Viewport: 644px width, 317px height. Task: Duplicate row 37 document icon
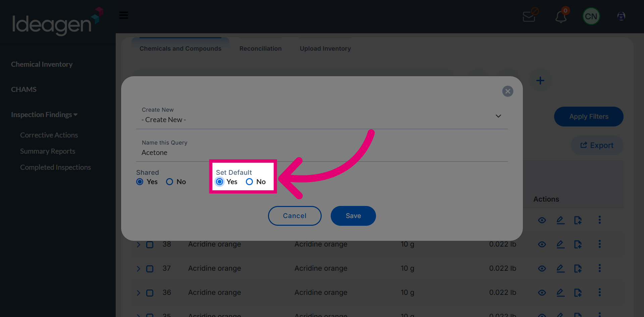point(578,269)
